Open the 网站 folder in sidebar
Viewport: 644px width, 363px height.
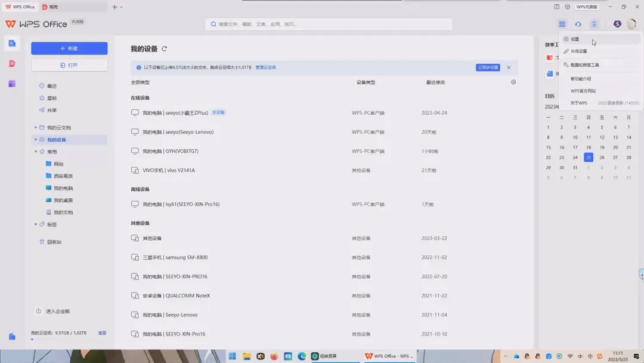pyautogui.click(x=58, y=164)
